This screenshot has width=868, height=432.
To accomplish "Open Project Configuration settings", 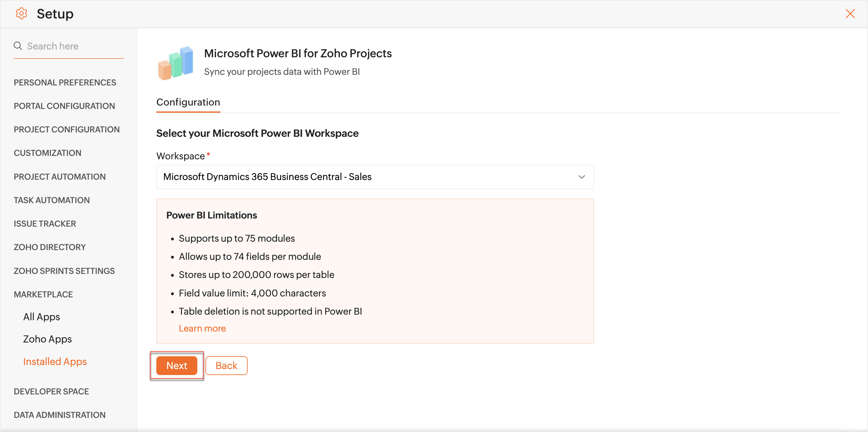I will point(66,130).
